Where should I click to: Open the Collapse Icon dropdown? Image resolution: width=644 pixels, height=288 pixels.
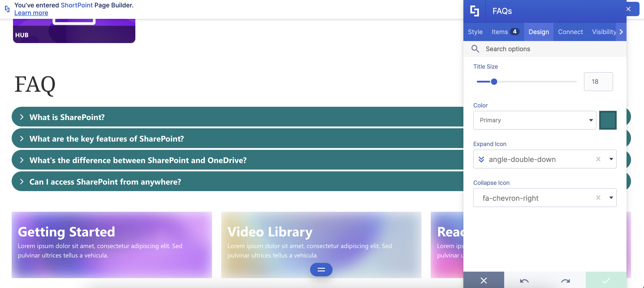click(x=611, y=198)
